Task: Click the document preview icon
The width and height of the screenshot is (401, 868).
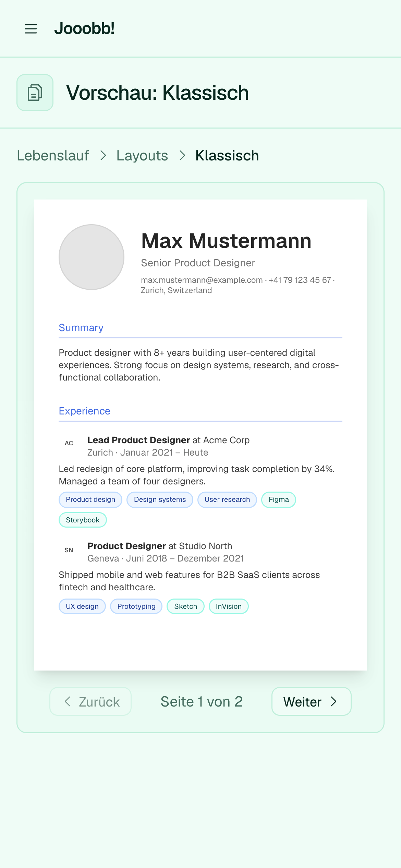Action: pos(35,93)
